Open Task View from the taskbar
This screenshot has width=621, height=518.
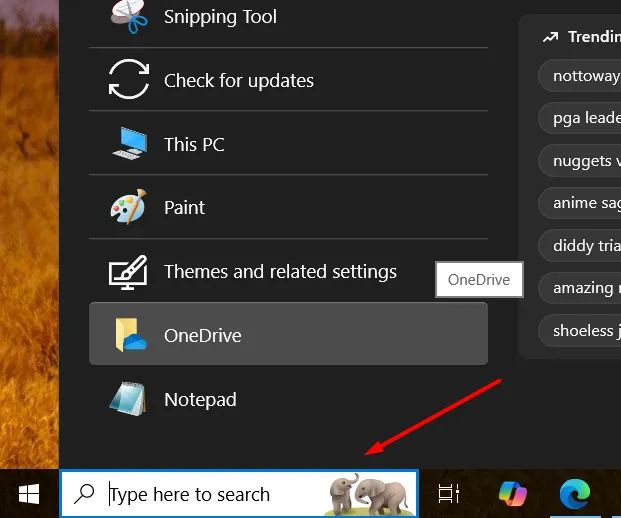pyautogui.click(x=449, y=494)
